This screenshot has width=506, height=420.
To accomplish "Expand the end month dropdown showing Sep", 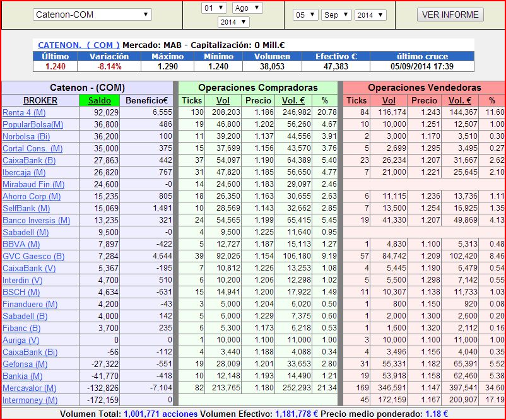I will click(336, 15).
